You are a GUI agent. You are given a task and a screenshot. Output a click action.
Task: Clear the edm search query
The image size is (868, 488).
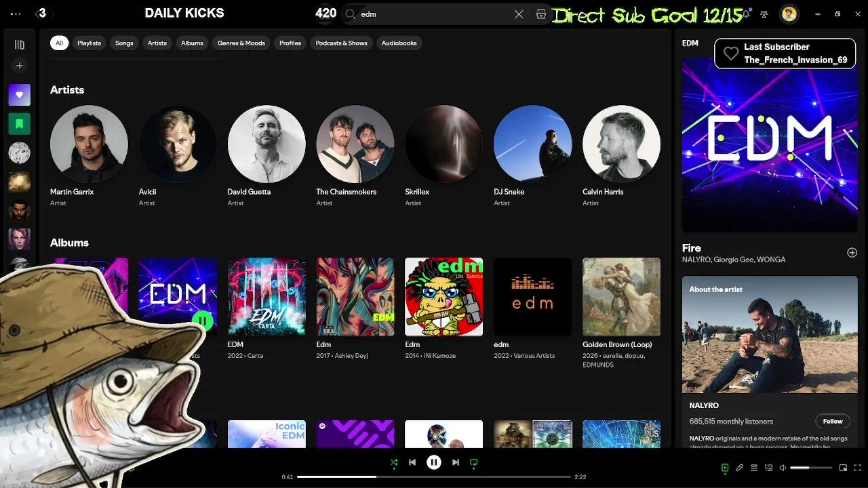(x=519, y=14)
